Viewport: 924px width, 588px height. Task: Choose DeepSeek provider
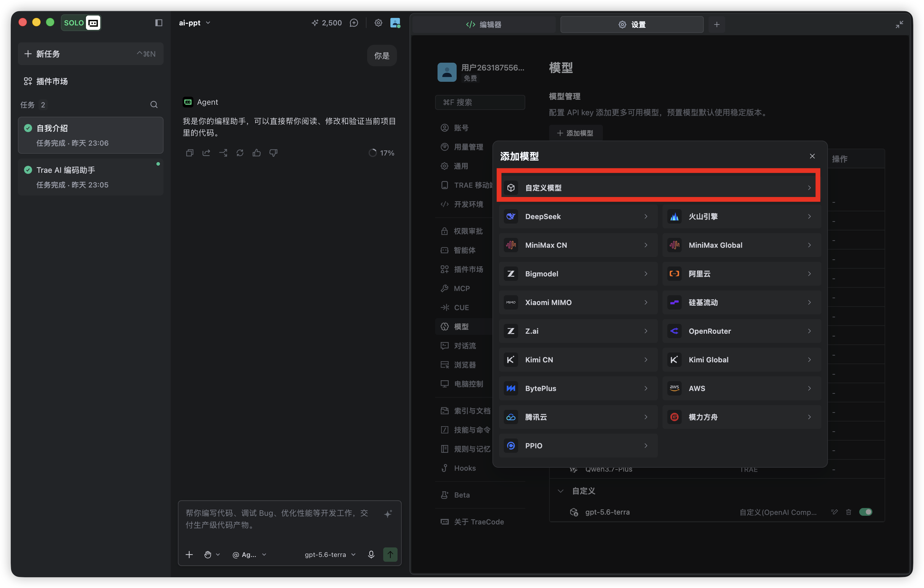click(578, 216)
